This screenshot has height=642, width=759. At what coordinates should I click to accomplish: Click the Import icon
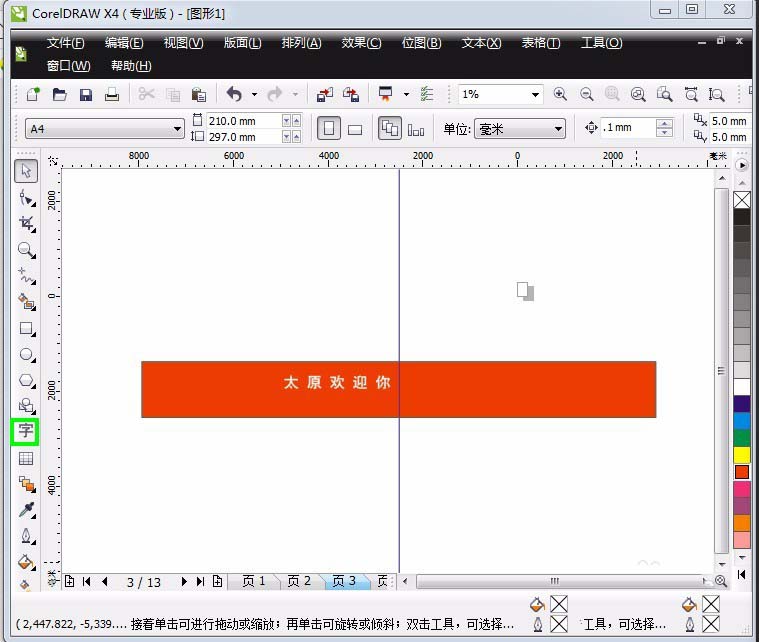click(325, 94)
